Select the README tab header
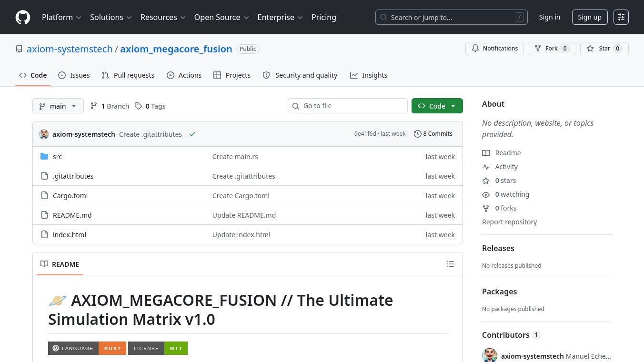644x362 pixels. pos(60,264)
